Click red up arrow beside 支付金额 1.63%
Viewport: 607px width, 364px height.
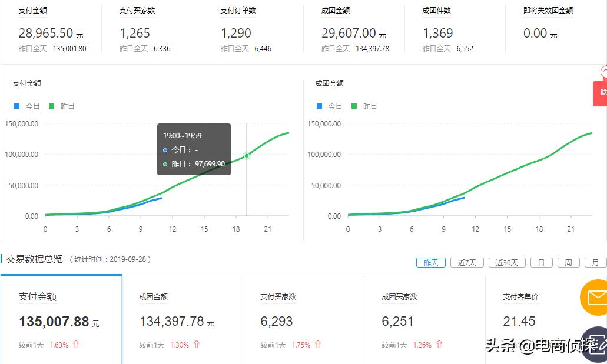(76, 345)
